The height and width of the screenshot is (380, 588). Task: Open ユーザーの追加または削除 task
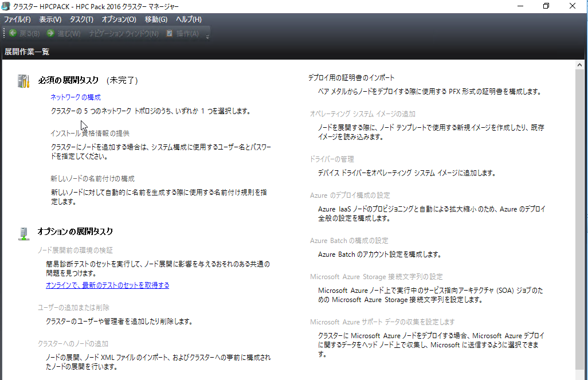tap(73, 308)
